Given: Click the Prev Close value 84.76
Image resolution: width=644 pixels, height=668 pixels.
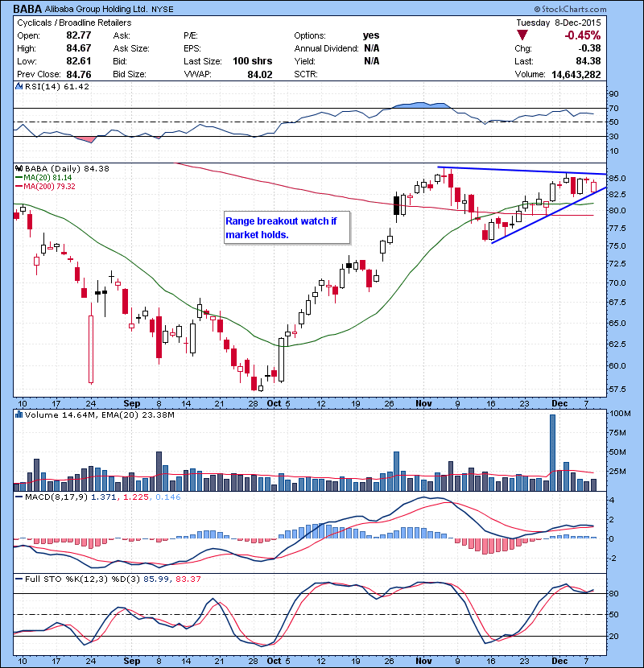Looking at the screenshot, I should tap(79, 75).
